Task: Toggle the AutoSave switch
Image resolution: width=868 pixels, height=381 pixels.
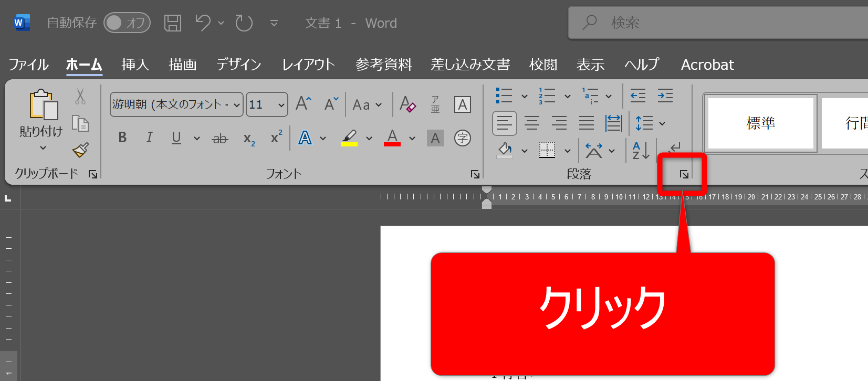Action: pyautogui.click(x=127, y=23)
